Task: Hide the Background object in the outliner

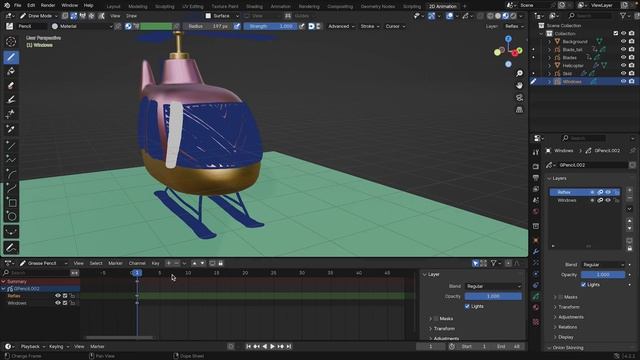Action: [623, 41]
